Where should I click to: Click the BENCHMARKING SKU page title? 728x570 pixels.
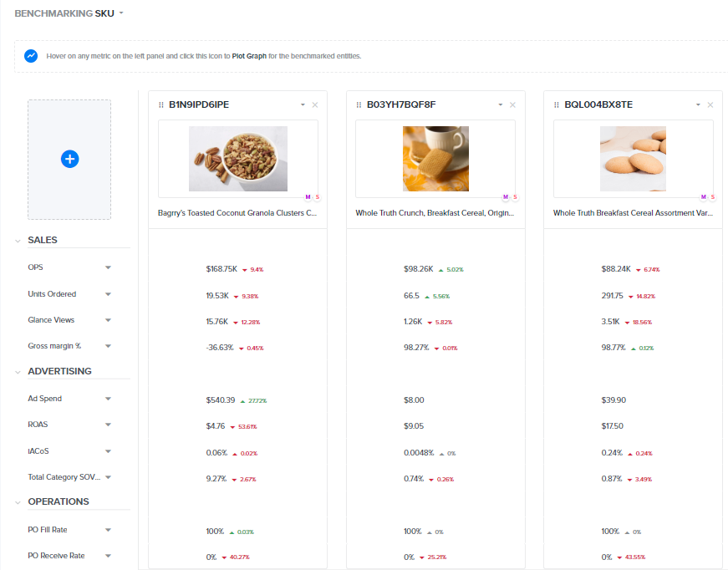point(64,13)
